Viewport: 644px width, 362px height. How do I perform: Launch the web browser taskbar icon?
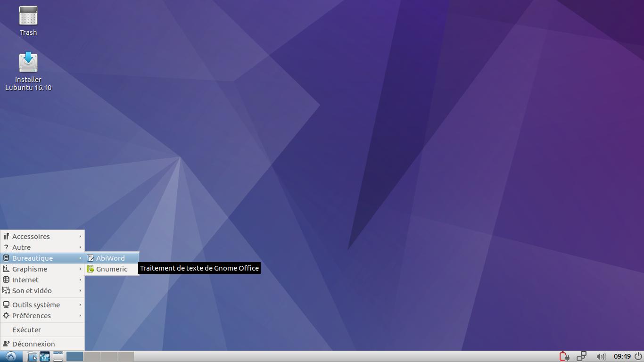tap(45, 356)
